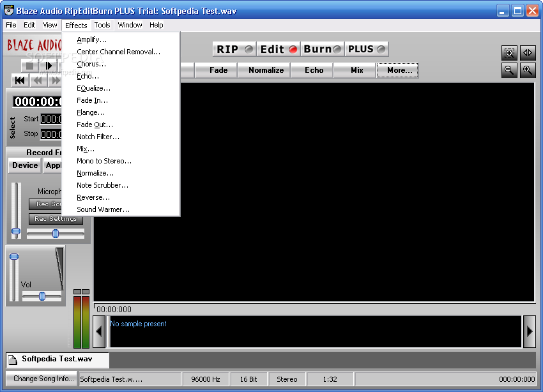Jump to start with skip-back button
The height and width of the screenshot is (392, 543).
coord(20,80)
